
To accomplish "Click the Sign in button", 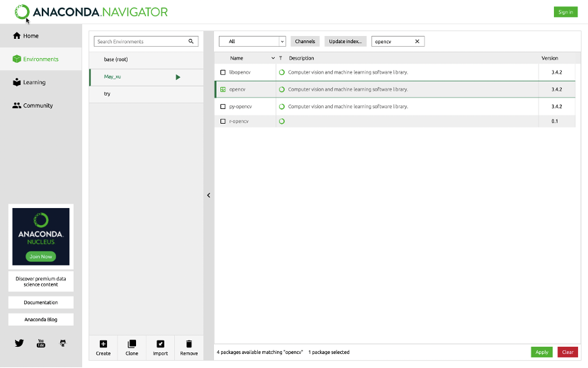I will (x=565, y=12).
